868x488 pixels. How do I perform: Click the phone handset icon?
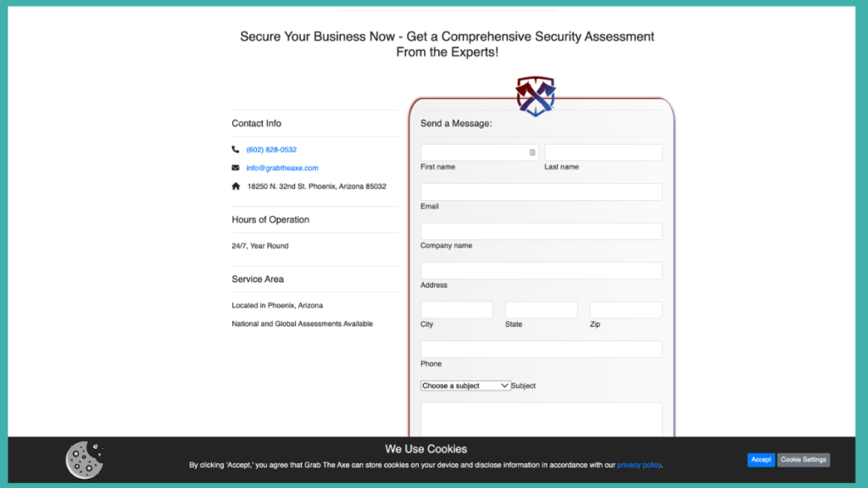236,149
